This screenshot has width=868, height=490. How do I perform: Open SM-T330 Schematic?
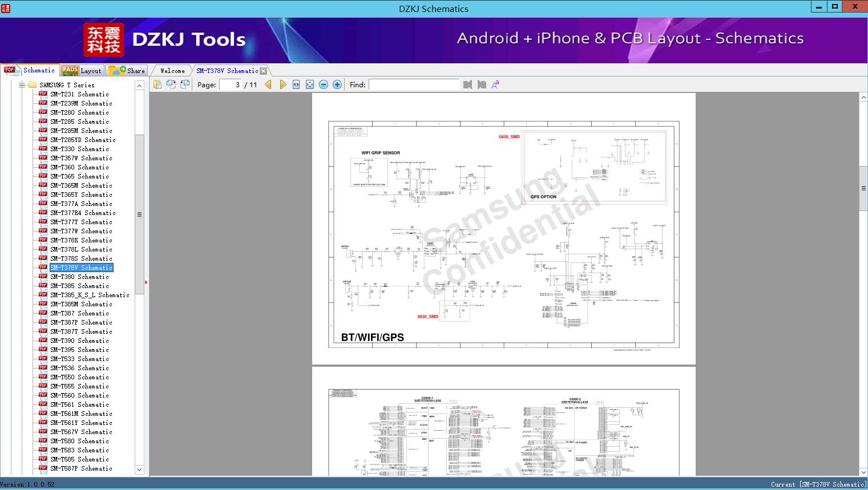[79, 149]
